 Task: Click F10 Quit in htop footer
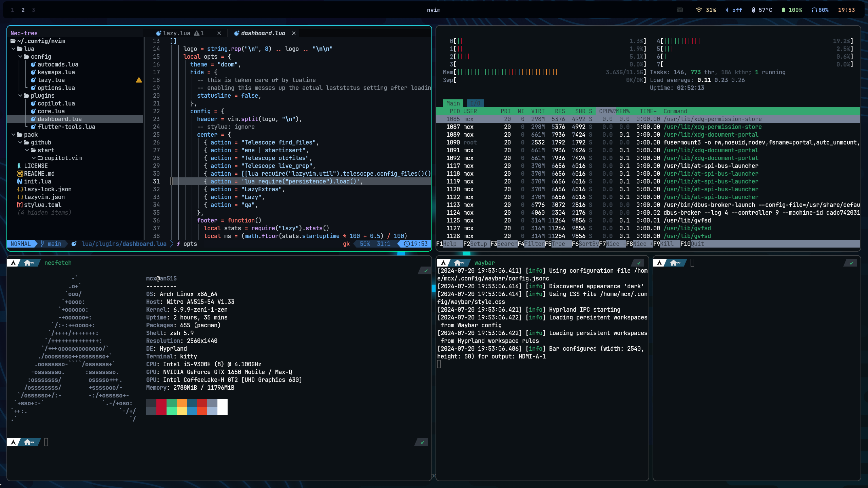coord(693,244)
